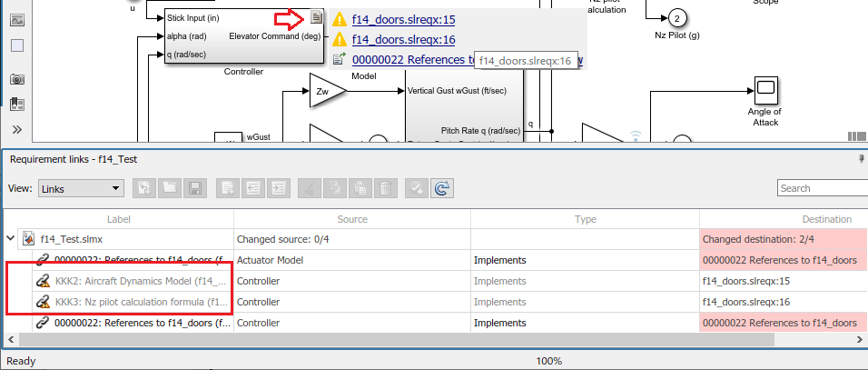The width and height of the screenshot is (868, 370).
Task: Click the Ready status text
Action: tap(21, 361)
